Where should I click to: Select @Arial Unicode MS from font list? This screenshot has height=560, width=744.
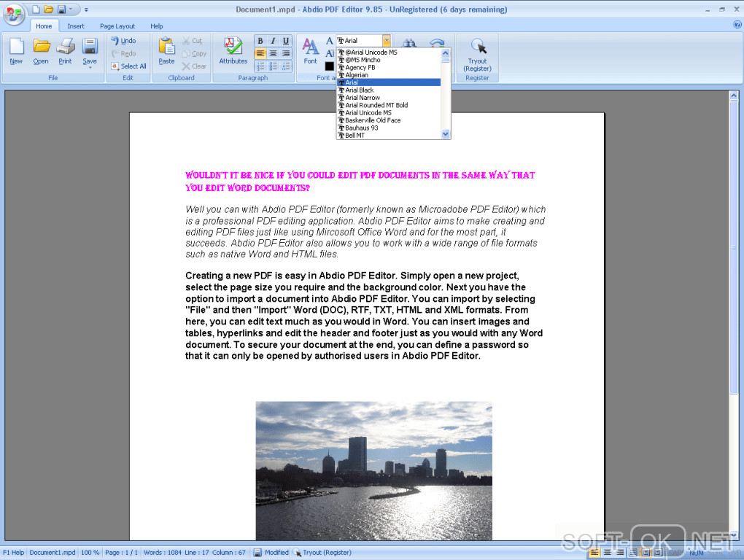pos(389,52)
